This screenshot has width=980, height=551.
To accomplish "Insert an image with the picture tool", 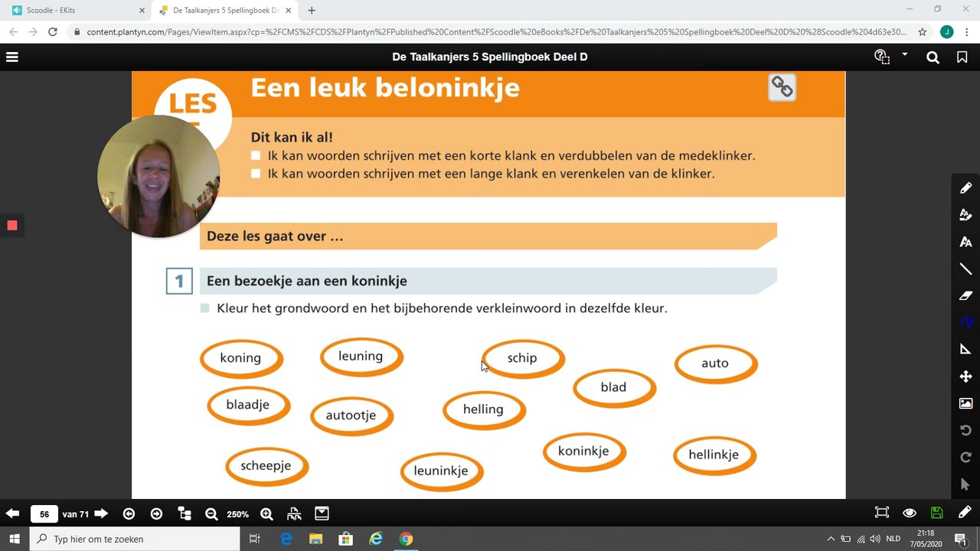I will [965, 403].
